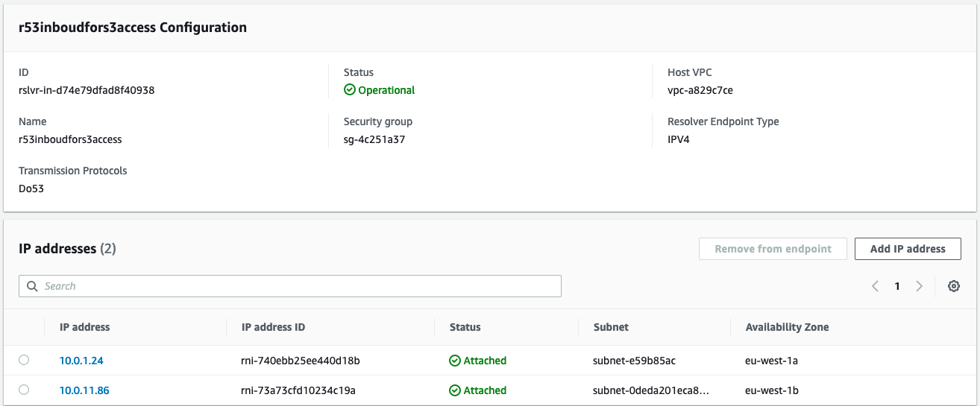Click the Add IP address button
Image resolution: width=980 pixels, height=406 pixels.
907,249
